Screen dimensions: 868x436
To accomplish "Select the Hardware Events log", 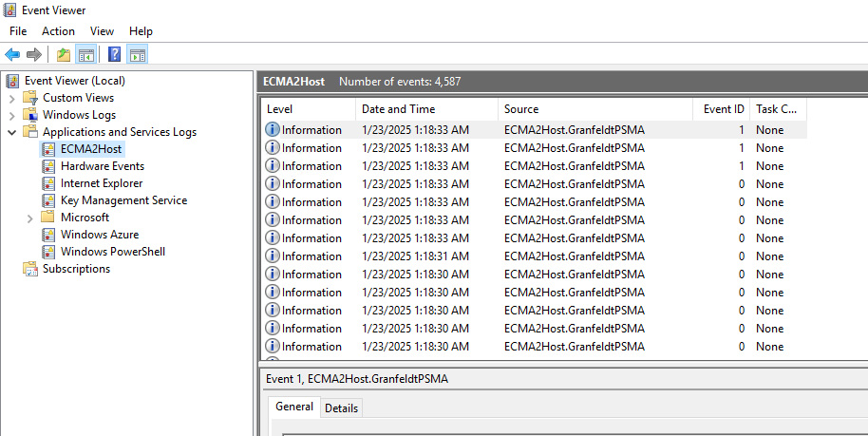I will click(x=102, y=166).
